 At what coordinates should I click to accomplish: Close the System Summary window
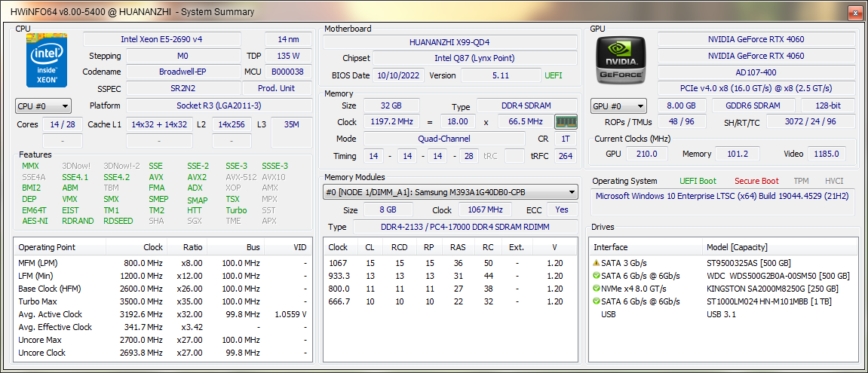click(854, 12)
